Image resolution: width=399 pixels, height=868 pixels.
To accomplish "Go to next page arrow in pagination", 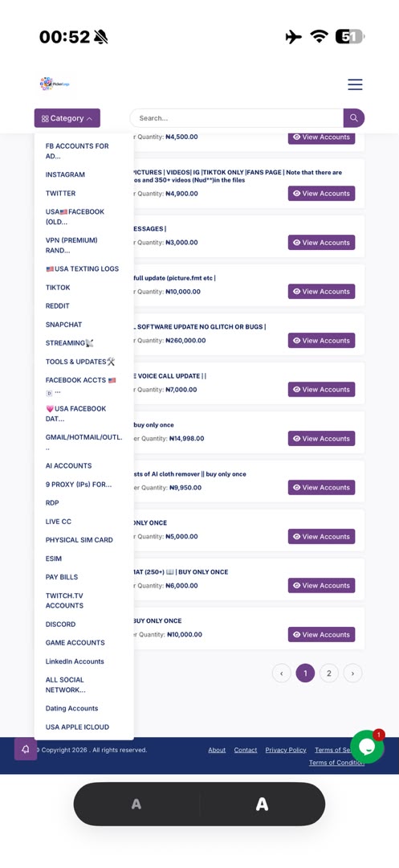I will pos(352,674).
